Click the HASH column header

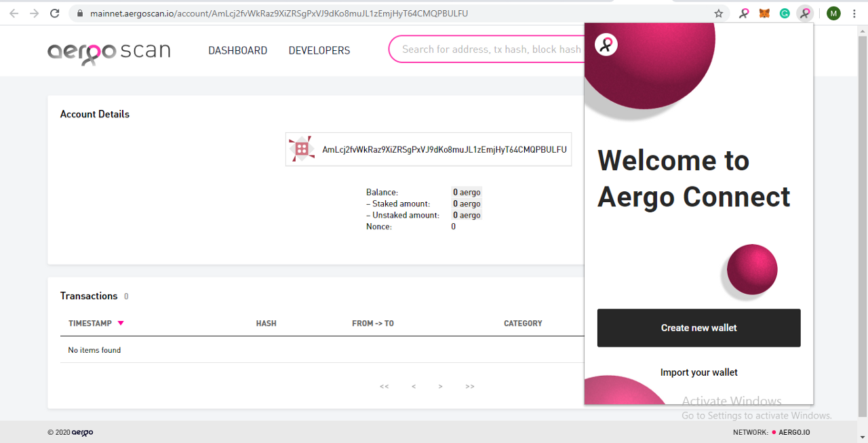(x=266, y=323)
